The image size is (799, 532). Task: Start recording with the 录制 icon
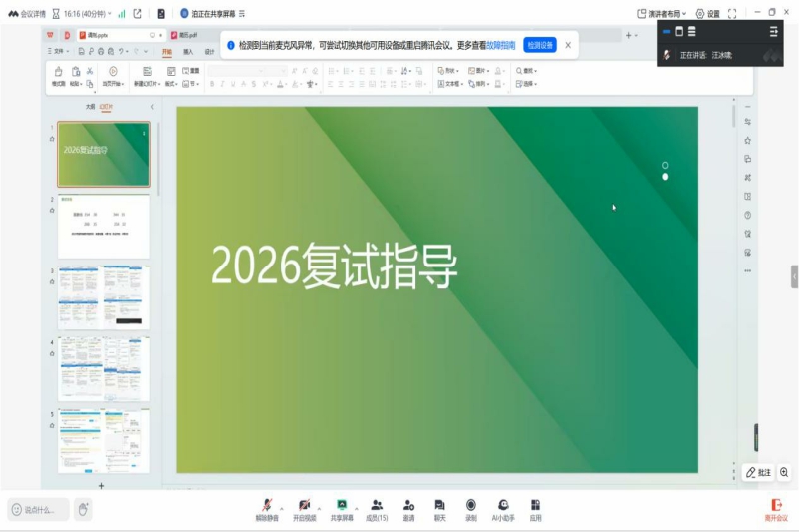tap(470, 506)
